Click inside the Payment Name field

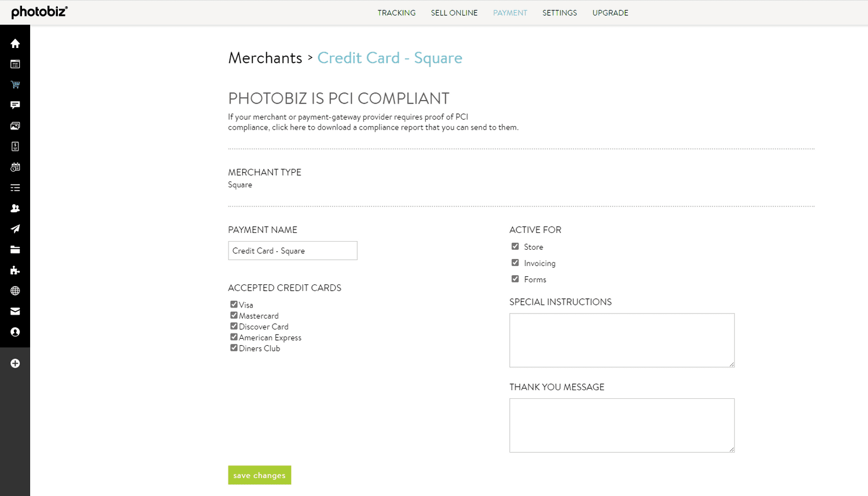pos(292,250)
